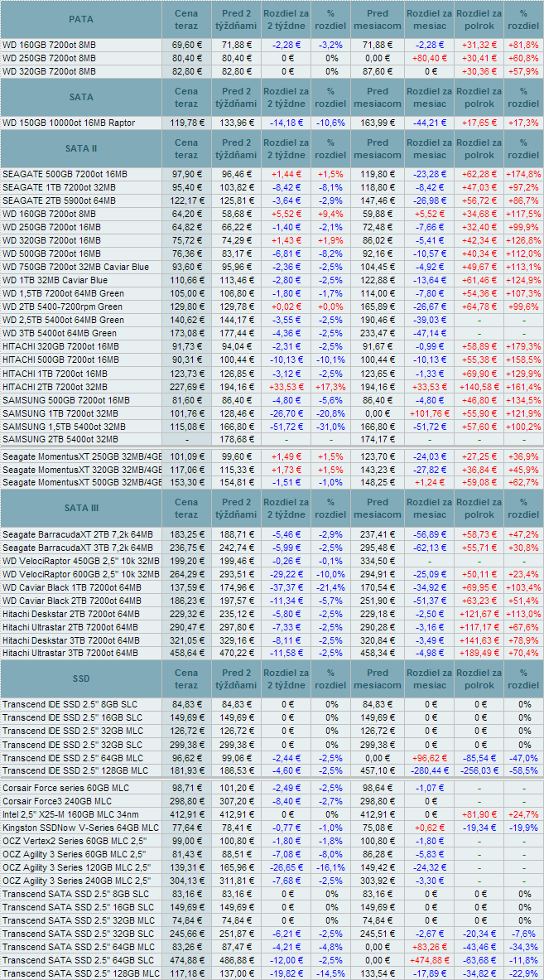Click the -31,0% percent difference cell
544x980 pixels.
pos(330,427)
